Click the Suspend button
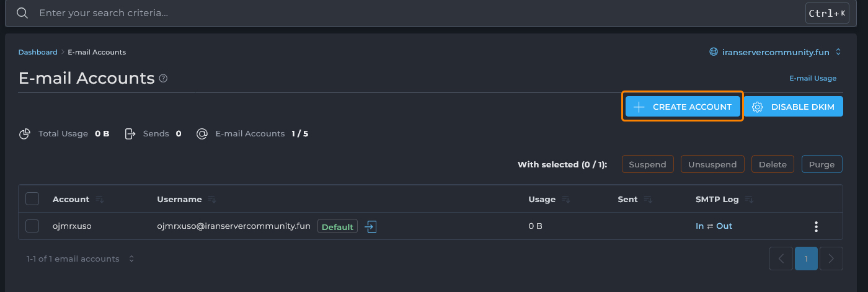Image resolution: width=868 pixels, height=292 pixels. pyautogui.click(x=647, y=164)
